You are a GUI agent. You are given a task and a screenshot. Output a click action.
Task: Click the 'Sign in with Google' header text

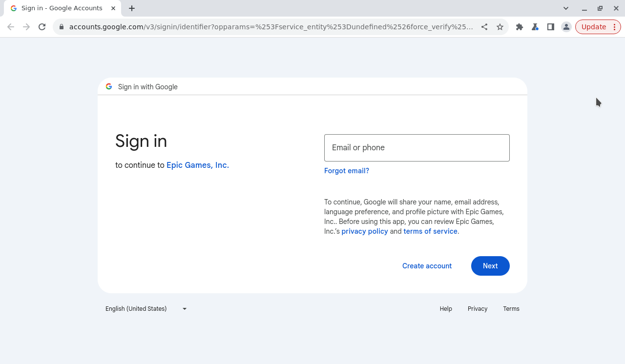tap(148, 87)
